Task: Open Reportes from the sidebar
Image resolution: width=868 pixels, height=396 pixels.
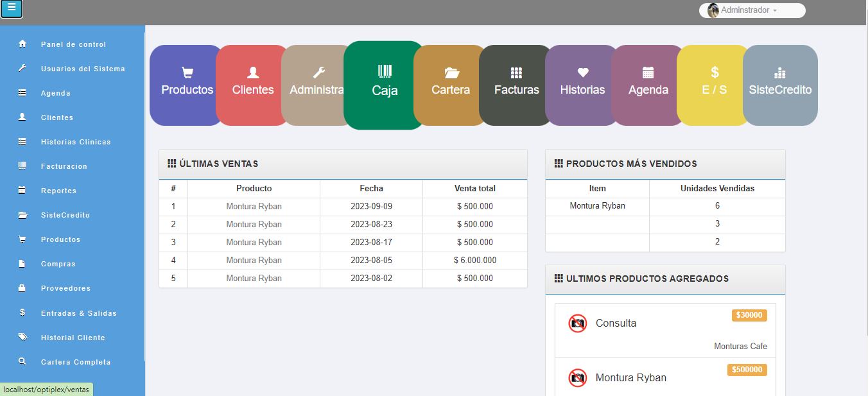Action: pyautogui.click(x=58, y=191)
